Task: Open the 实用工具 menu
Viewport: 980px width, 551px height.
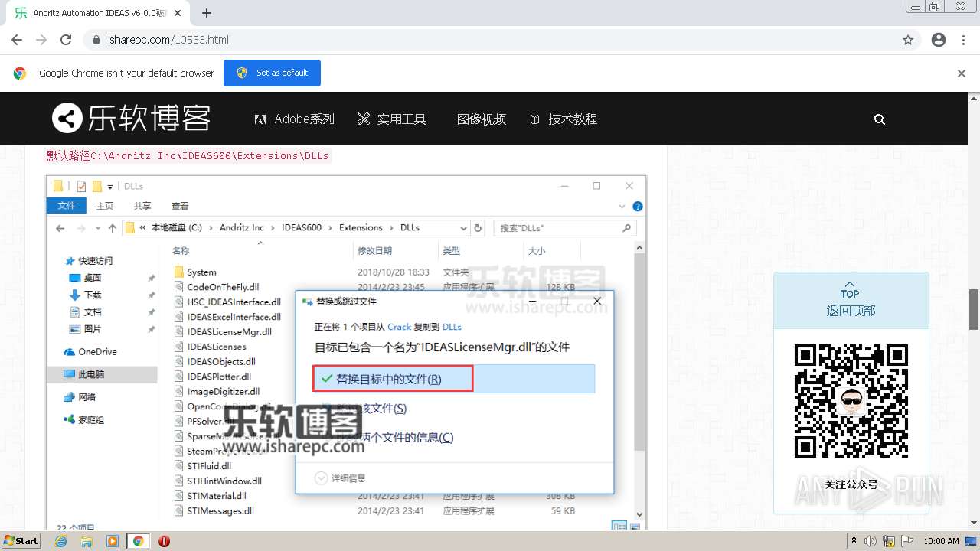Action: (391, 119)
